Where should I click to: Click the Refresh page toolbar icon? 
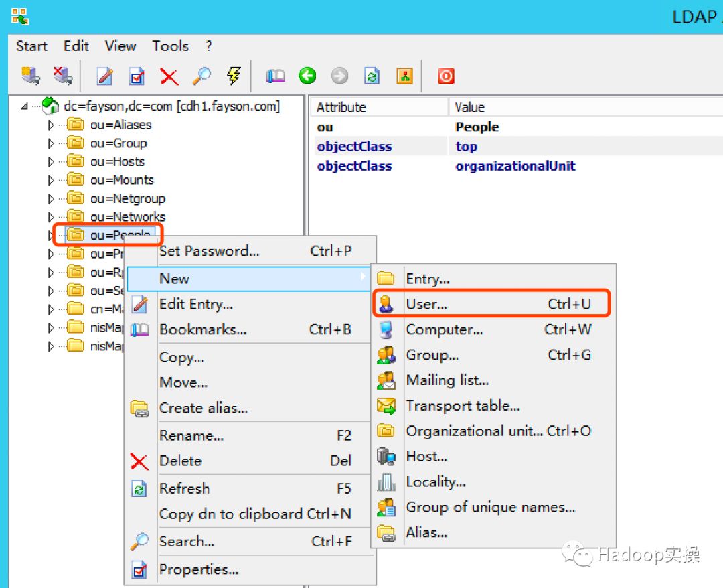tap(372, 76)
